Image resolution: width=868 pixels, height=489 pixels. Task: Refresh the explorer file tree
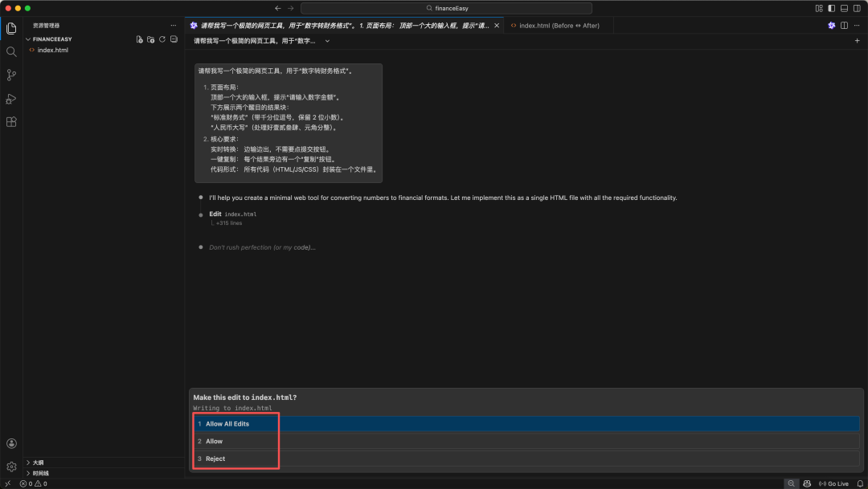162,39
